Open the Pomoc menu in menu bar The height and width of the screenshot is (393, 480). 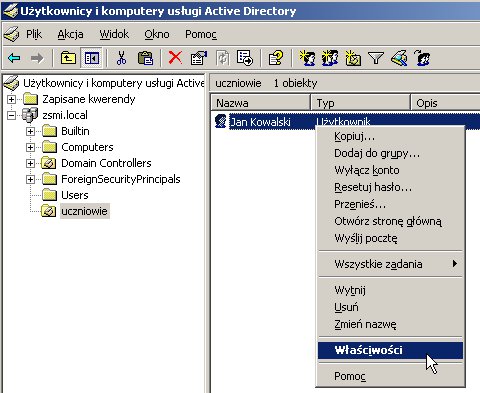[x=201, y=34]
